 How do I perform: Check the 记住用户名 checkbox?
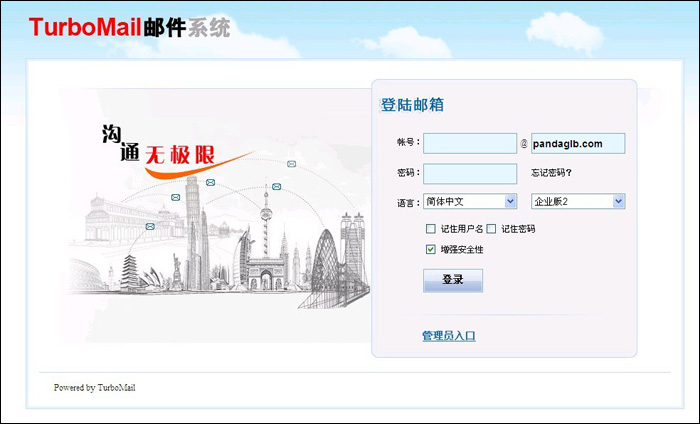tap(431, 229)
